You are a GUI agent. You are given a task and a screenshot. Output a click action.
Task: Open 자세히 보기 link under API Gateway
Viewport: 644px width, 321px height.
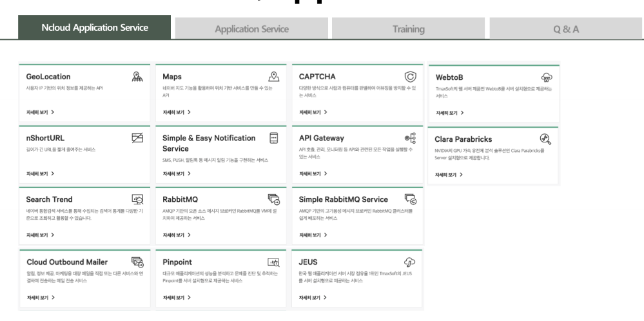[x=313, y=173]
